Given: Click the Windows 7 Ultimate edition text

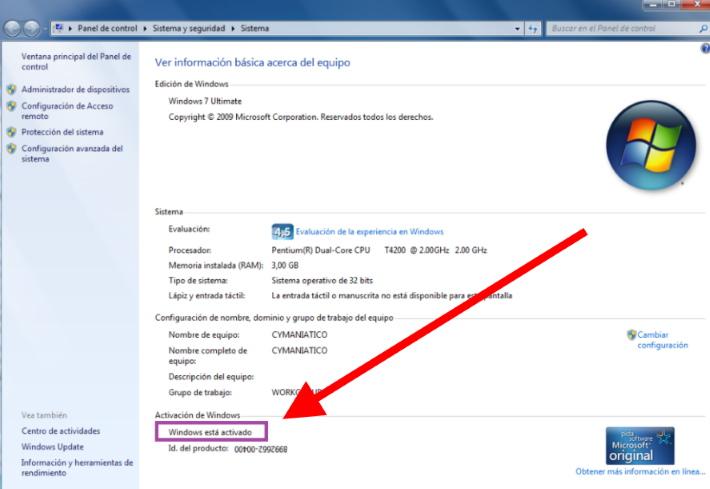Looking at the screenshot, I should (x=205, y=101).
